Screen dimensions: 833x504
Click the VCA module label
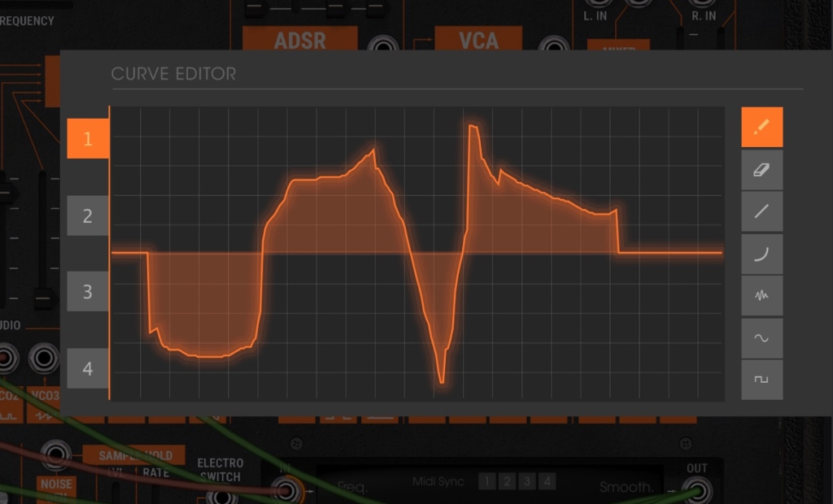(x=478, y=39)
